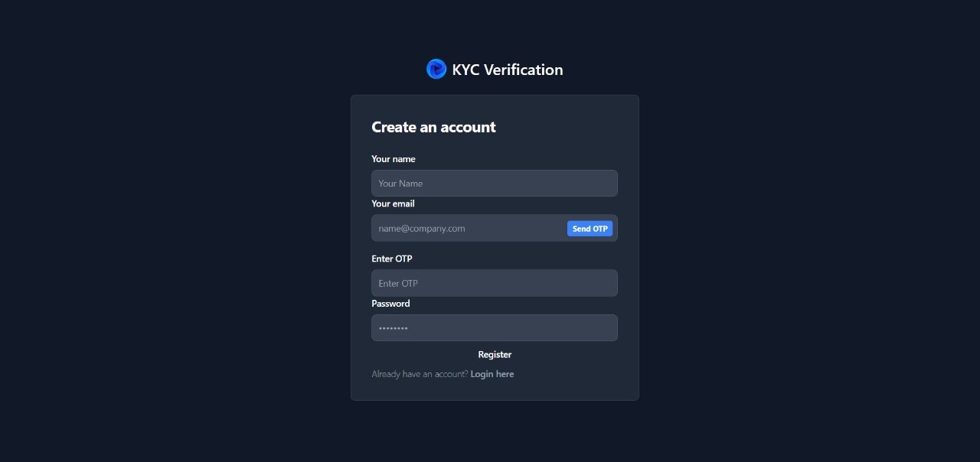Click the Enter OTP placeholder text
The image size is (980, 462).
398,283
